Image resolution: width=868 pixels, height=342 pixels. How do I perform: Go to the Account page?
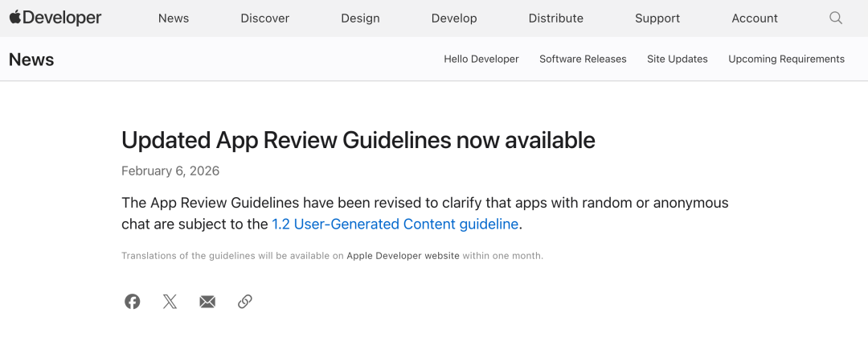[x=755, y=19]
